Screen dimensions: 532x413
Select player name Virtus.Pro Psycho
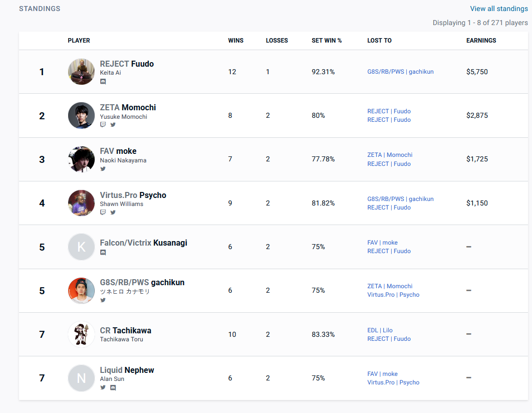133,195
